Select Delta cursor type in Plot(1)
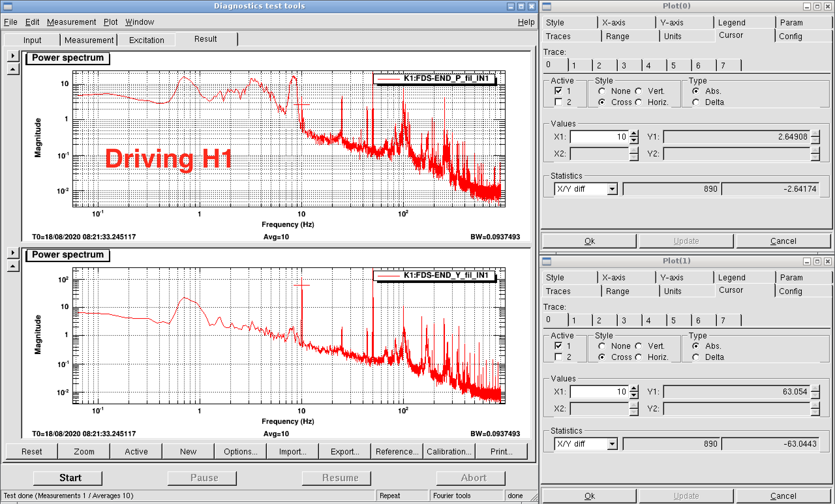 (x=696, y=357)
